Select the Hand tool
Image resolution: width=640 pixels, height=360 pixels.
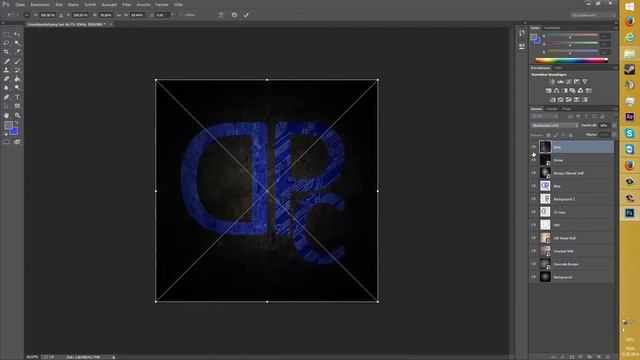(6, 116)
